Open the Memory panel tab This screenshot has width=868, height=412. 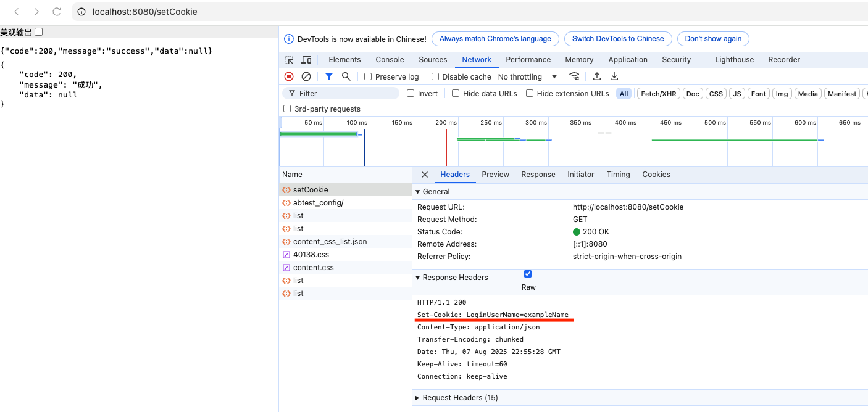click(579, 60)
